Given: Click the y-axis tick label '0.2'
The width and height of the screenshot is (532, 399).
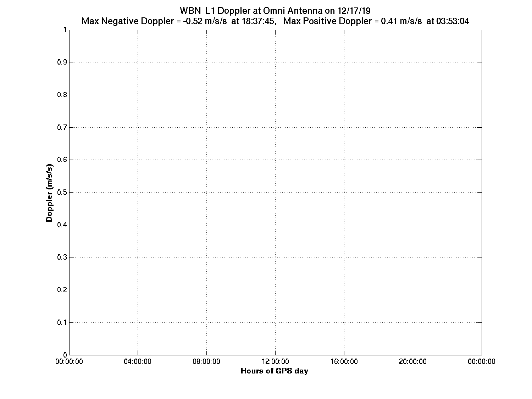Looking at the screenshot, I should (x=62, y=290).
